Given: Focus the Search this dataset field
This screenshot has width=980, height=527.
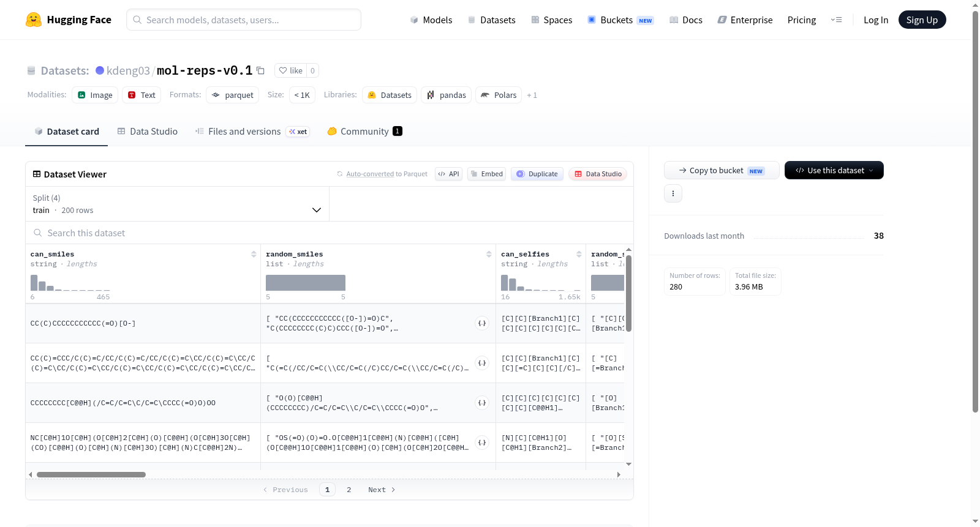Looking at the screenshot, I should tap(330, 233).
